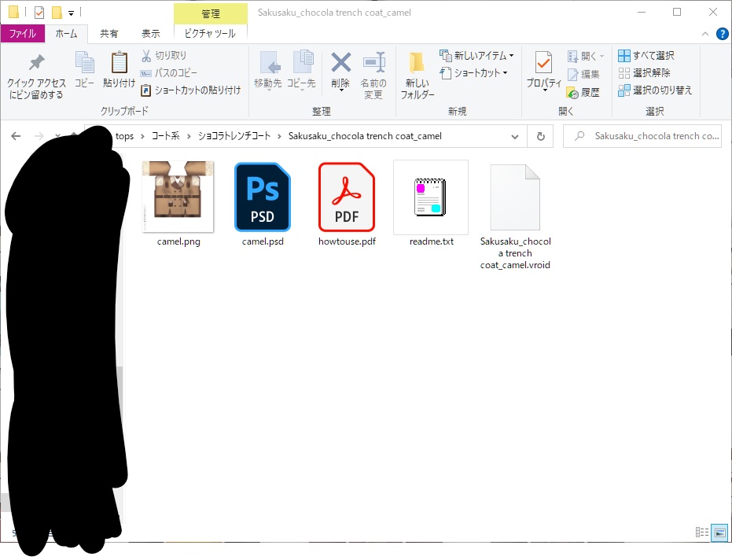Image resolution: width=732 pixels, height=560 pixels.
Task: Click the Cut (切り取り) scissors icon
Action: (x=146, y=56)
